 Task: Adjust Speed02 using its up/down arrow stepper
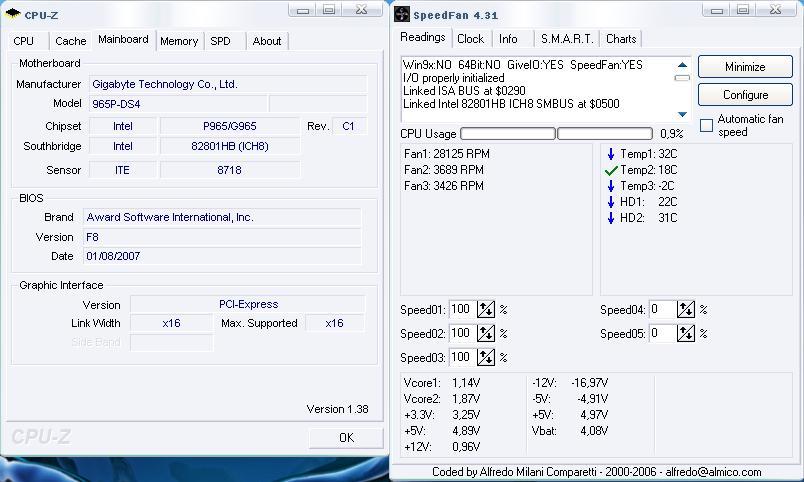(486, 333)
